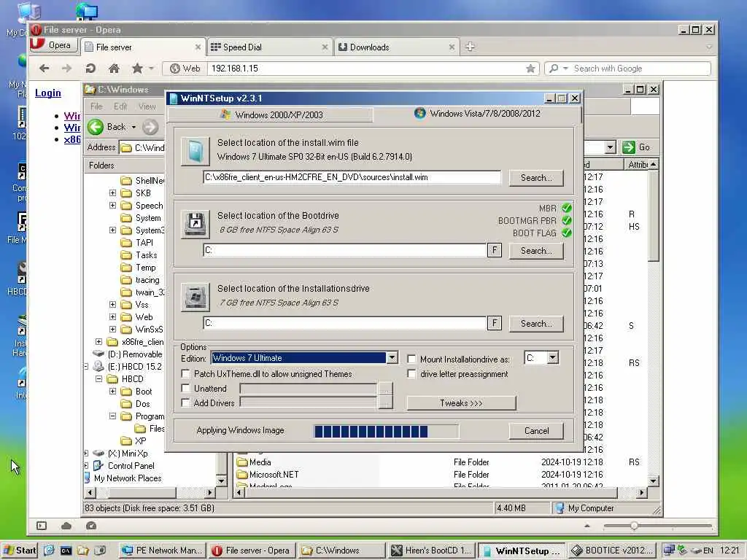Click the BOOT FLAG status checkmark
The width and height of the screenshot is (747, 560).
566,233
